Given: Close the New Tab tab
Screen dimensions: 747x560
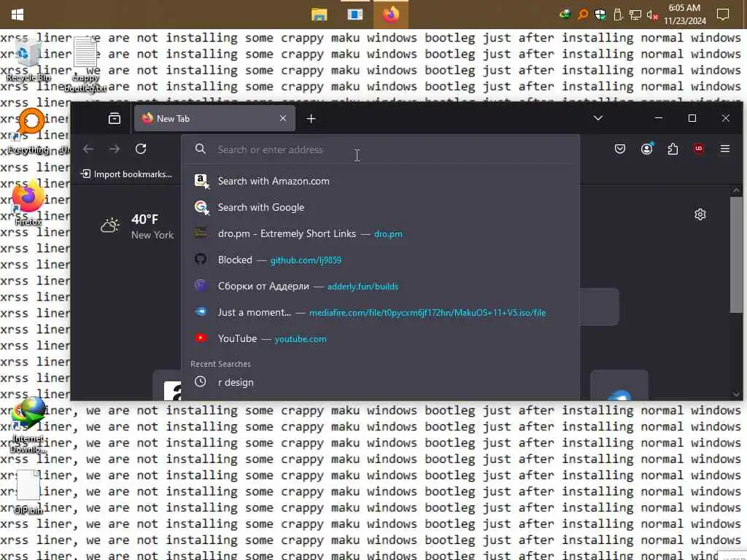Looking at the screenshot, I should tap(283, 118).
